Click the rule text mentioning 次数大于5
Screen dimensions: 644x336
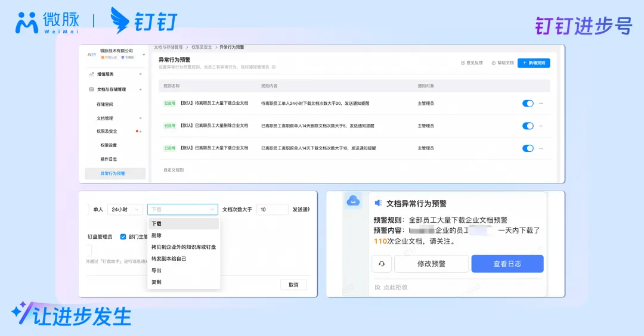317,126
